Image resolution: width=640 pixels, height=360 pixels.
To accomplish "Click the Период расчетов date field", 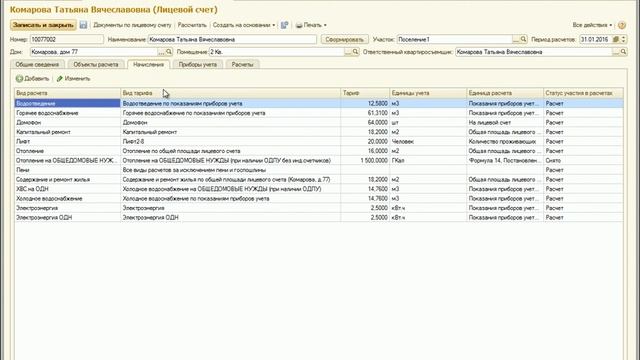I will 596,40.
